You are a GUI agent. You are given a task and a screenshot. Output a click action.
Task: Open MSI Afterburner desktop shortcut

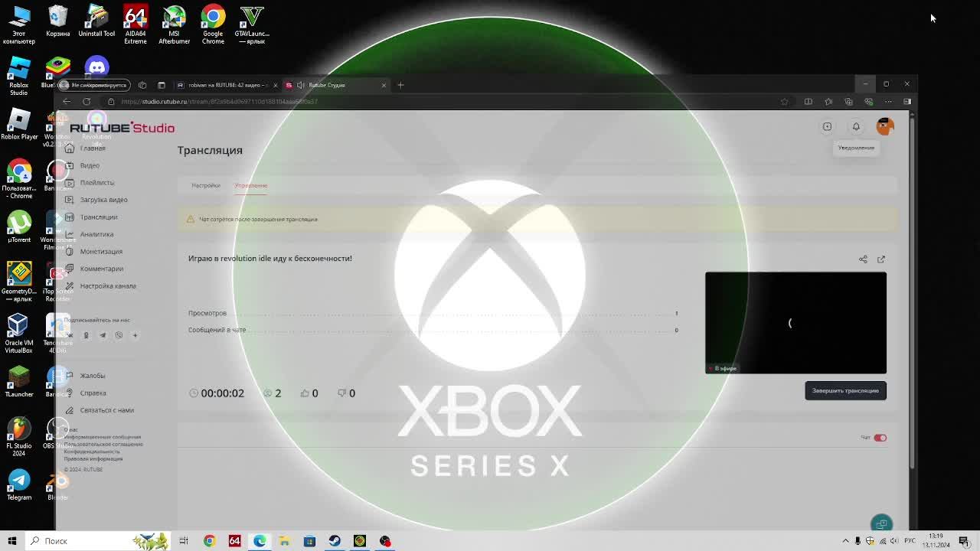coord(174,25)
